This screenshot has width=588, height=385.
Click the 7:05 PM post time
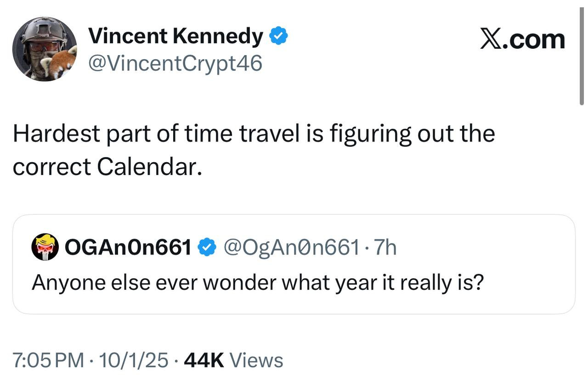point(48,360)
